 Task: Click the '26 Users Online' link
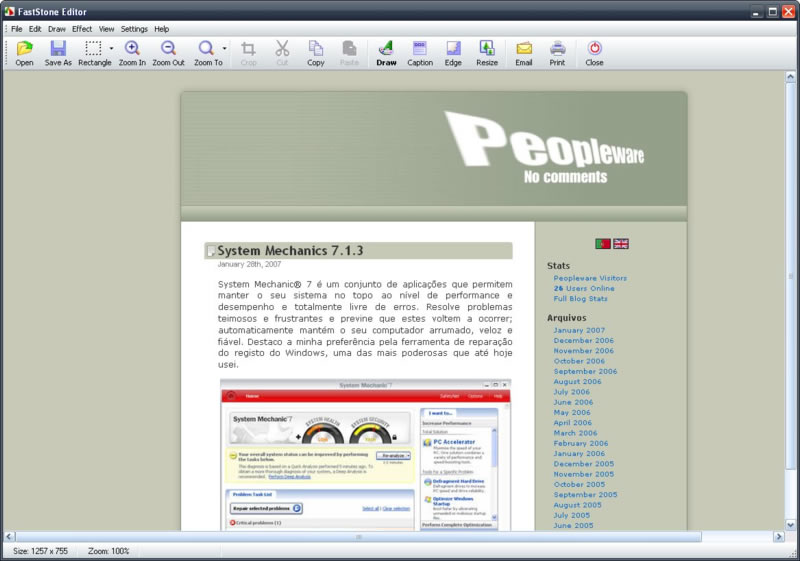584,288
